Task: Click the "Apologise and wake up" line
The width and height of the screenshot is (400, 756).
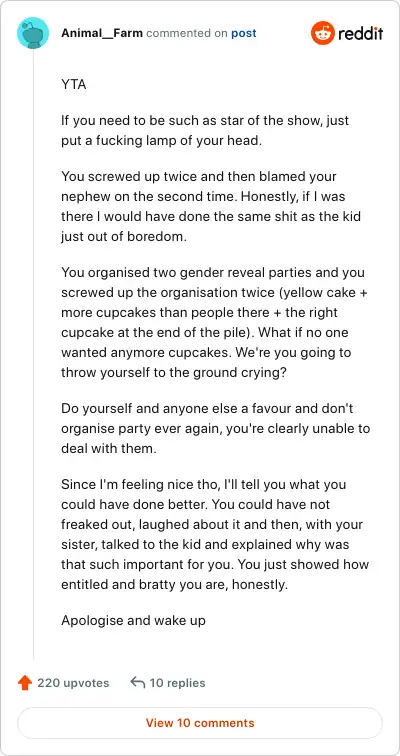Action: pos(133,620)
